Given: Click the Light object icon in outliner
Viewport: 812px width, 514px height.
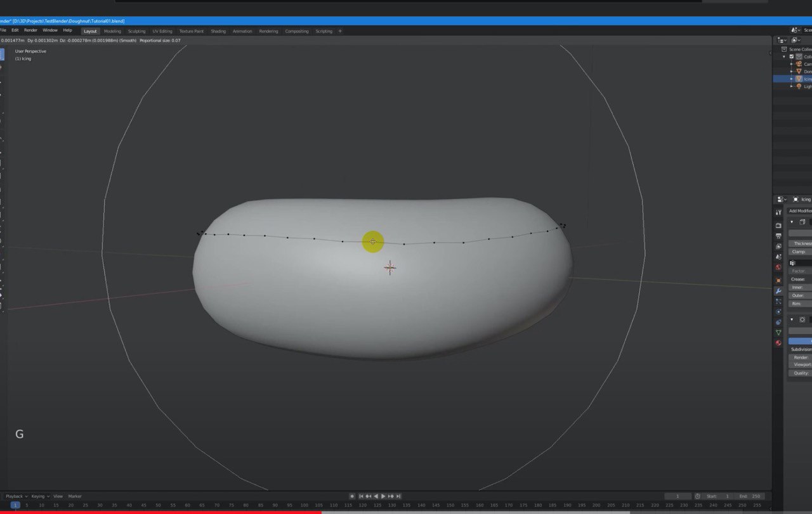Looking at the screenshot, I should click(x=799, y=86).
